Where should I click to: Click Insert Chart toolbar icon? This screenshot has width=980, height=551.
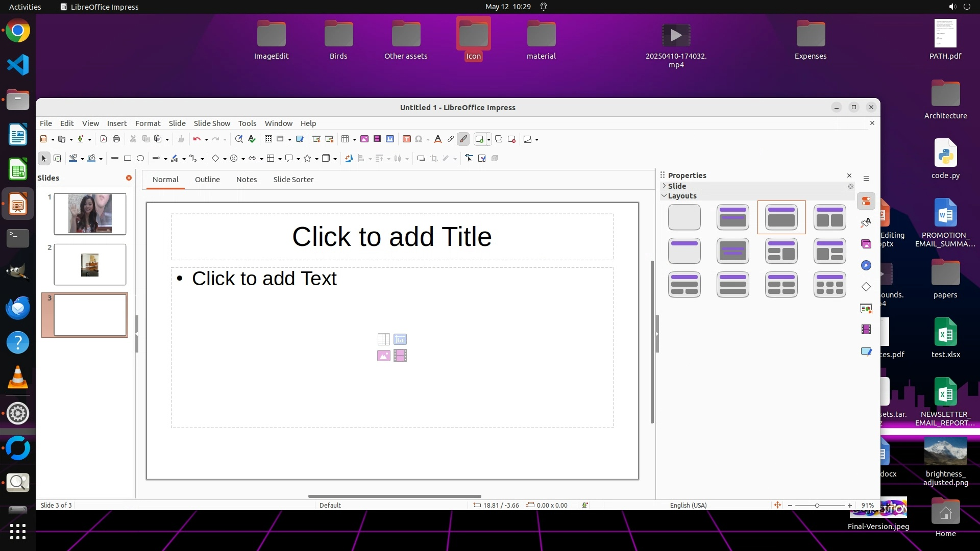click(390, 139)
